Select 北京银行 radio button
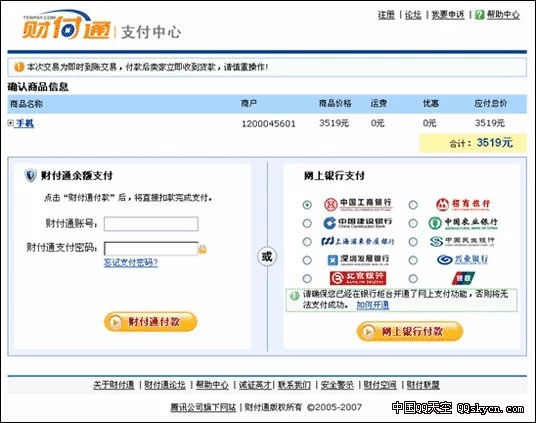 tap(307, 279)
